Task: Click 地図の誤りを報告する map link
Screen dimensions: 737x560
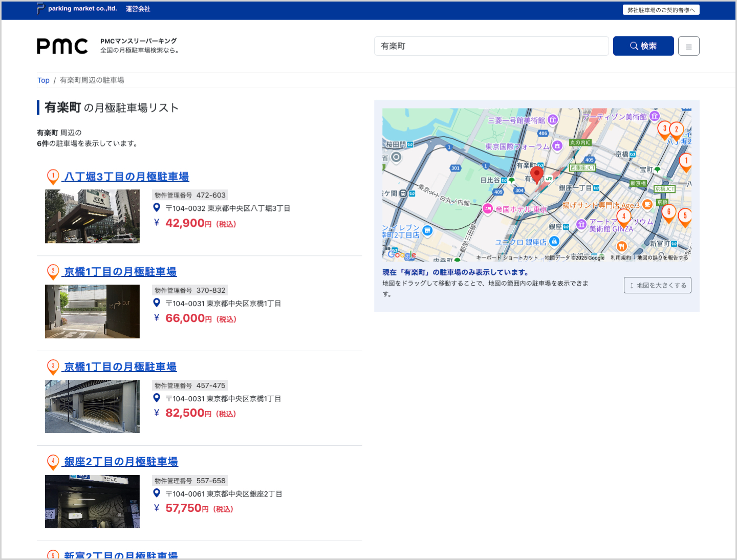Action: point(662,257)
